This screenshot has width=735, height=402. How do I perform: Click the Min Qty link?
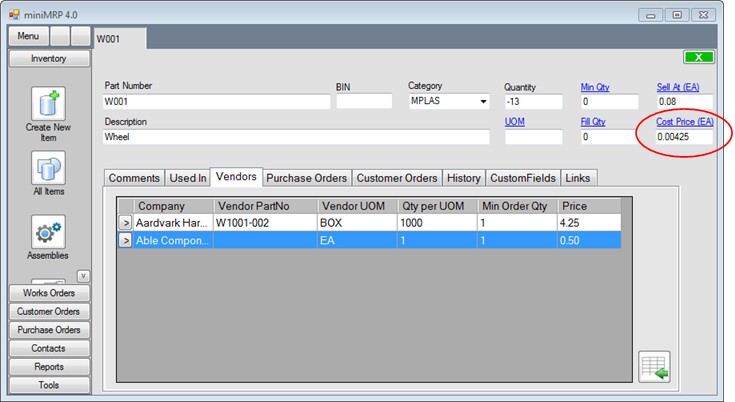[595, 87]
